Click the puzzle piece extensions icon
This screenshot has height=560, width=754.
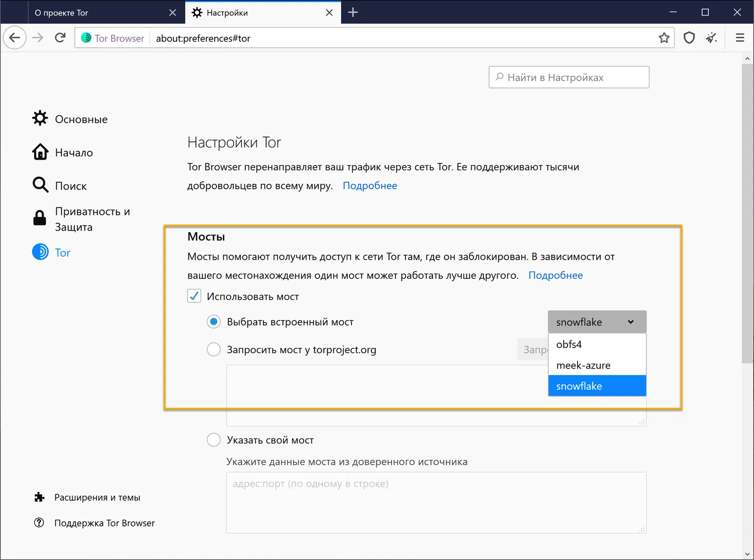pos(39,497)
